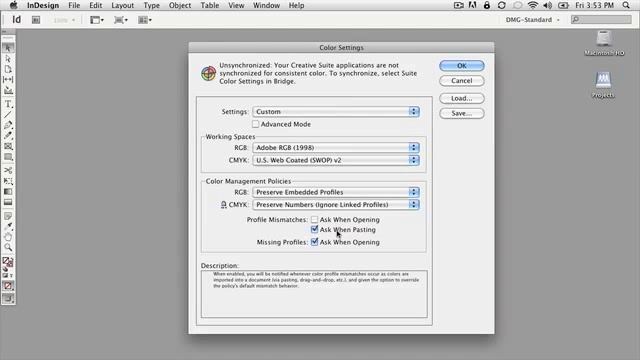Select the Zoom magnifier tool

coord(8,247)
